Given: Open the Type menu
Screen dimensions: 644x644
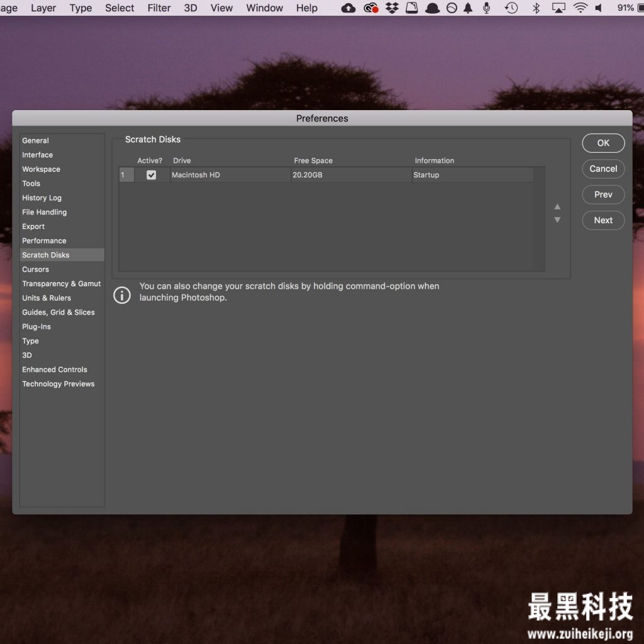Looking at the screenshot, I should tap(80, 8).
